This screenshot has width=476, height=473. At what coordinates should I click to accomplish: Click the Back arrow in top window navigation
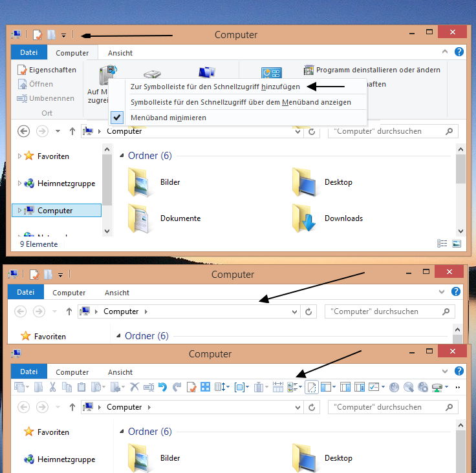click(23, 131)
